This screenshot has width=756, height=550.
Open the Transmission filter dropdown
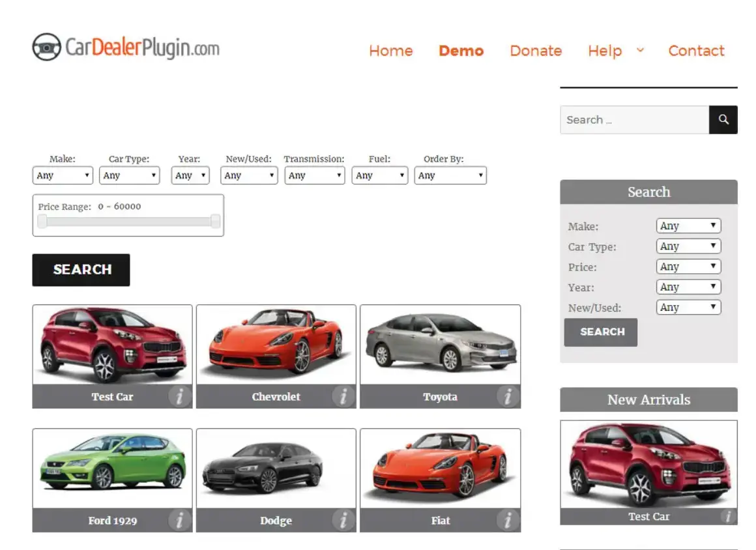(x=314, y=175)
